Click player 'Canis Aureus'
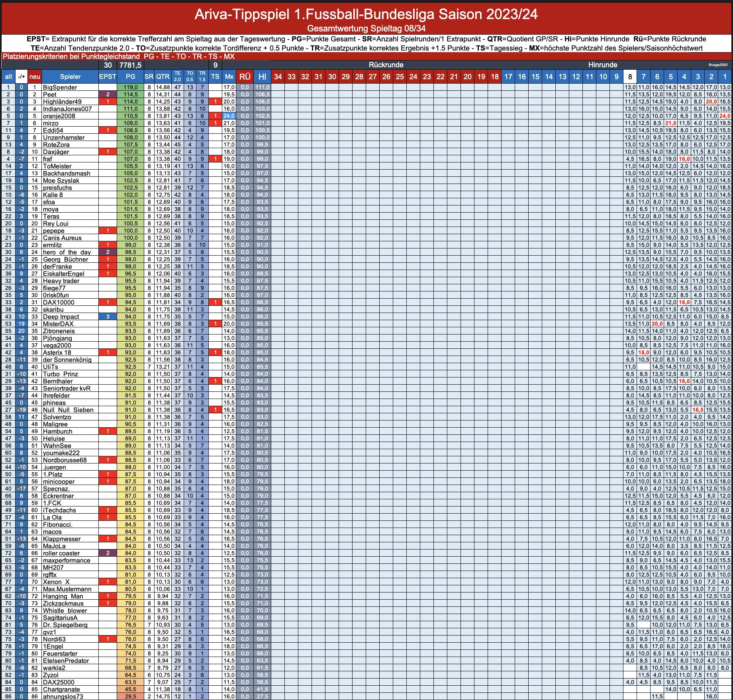This screenshot has height=700, width=733. pos(62,238)
